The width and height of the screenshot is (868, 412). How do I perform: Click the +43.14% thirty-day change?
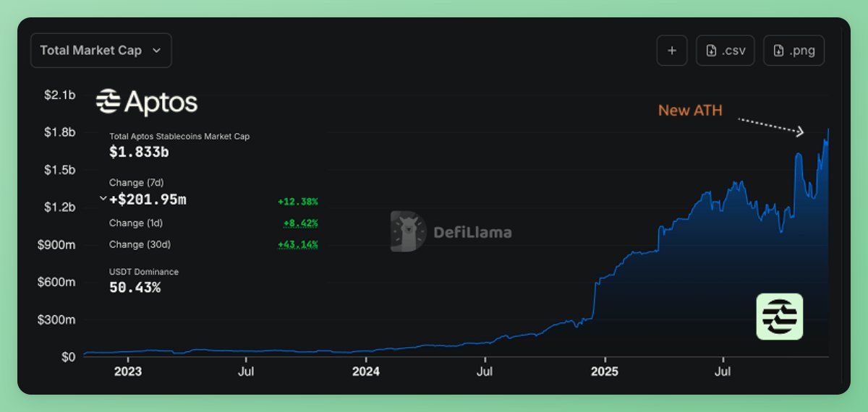coord(297,244)
